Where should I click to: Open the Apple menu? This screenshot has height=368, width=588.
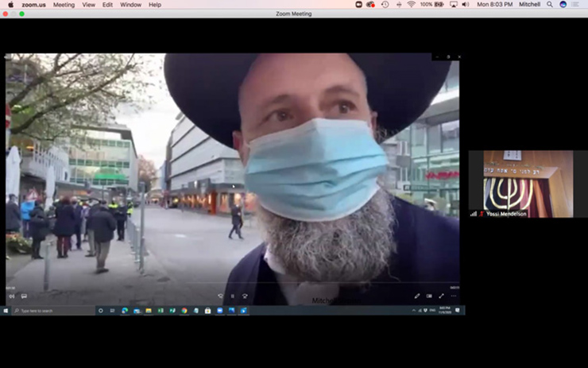click(10, 5)
